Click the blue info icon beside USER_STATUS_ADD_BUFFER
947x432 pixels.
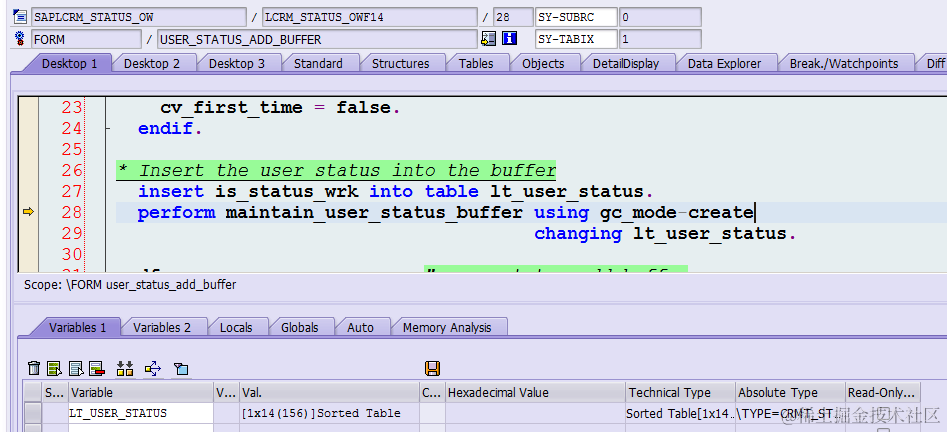510,39
